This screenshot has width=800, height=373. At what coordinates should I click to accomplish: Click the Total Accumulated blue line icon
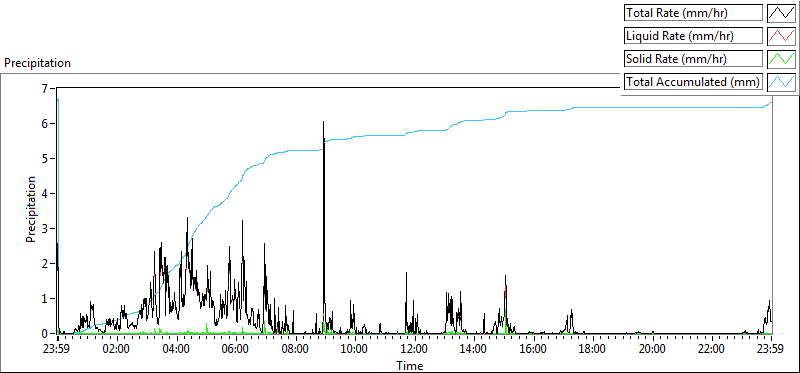(x=782, y=81)
